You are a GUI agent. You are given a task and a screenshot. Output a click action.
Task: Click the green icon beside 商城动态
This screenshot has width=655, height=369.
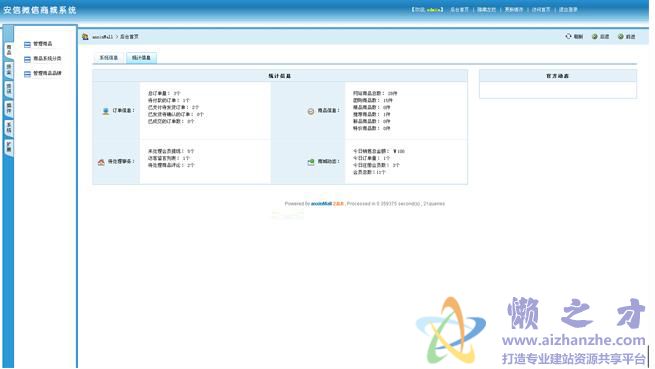tap(311, 162)
